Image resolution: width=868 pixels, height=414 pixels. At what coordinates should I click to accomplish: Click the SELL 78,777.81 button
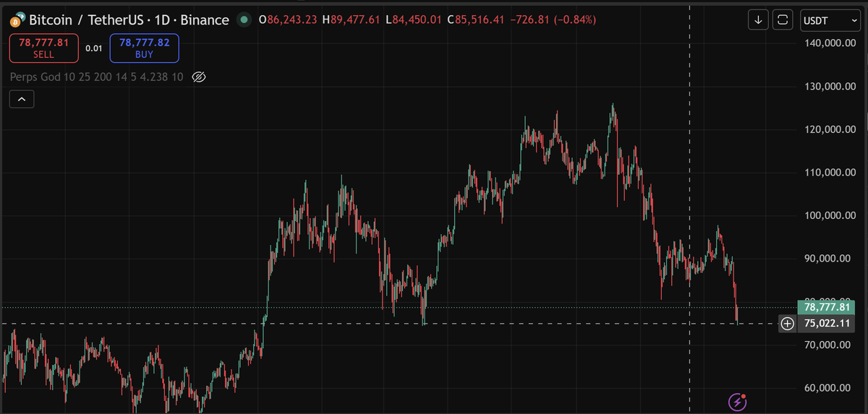coord(43,48)
